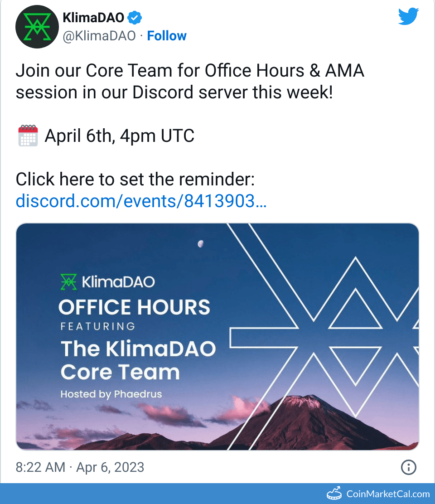Click the calendar emoji icon
Image resolution: width=435 pixels, height=504 pixels.
pyautogui.click(x=28, y=136)
